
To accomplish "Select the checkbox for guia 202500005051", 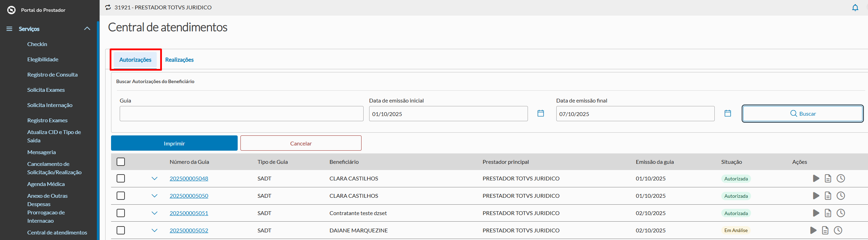I will (121, 213).
